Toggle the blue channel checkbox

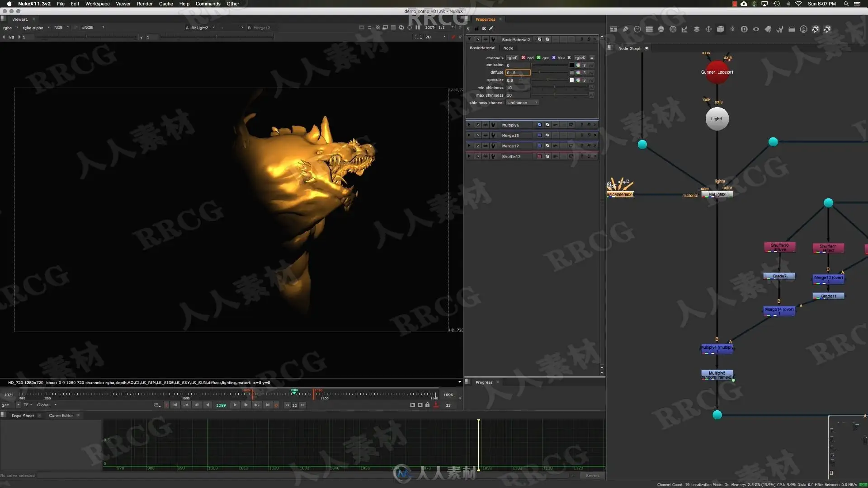click(554, 58)
